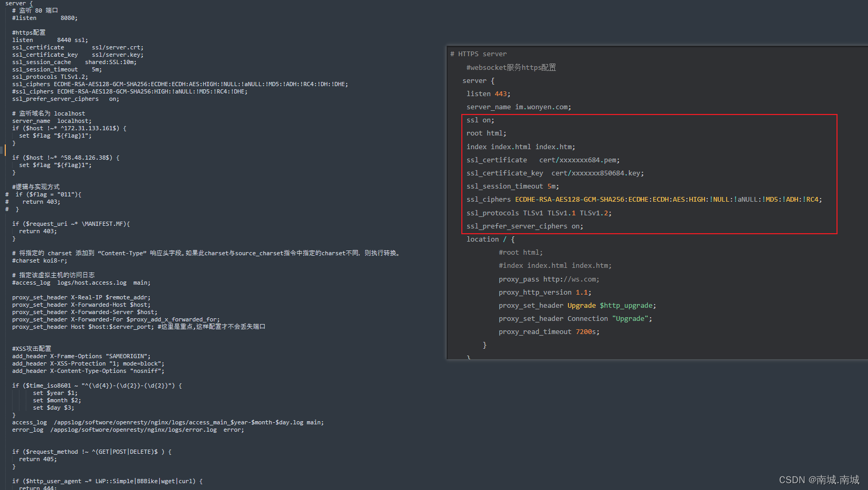Viewport: 868px width, 490px height.
Task: Click 'server_name localhost;' line
Action: point(51,121)
